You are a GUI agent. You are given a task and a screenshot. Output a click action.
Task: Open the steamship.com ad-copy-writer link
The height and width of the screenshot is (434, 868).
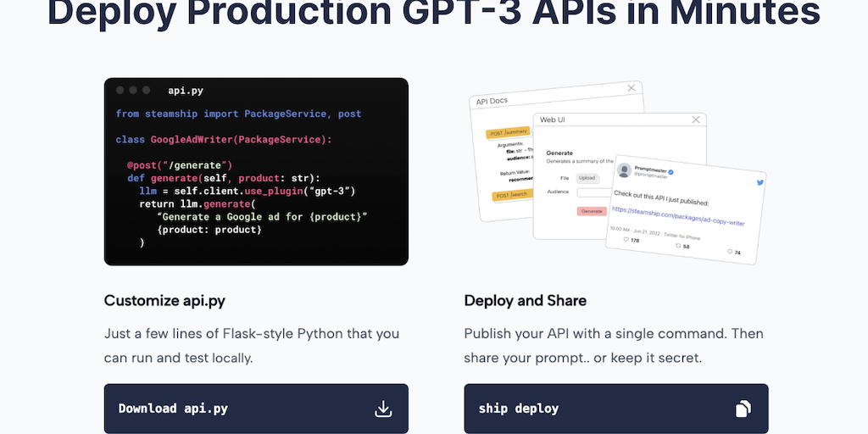(x=678, y=216)
